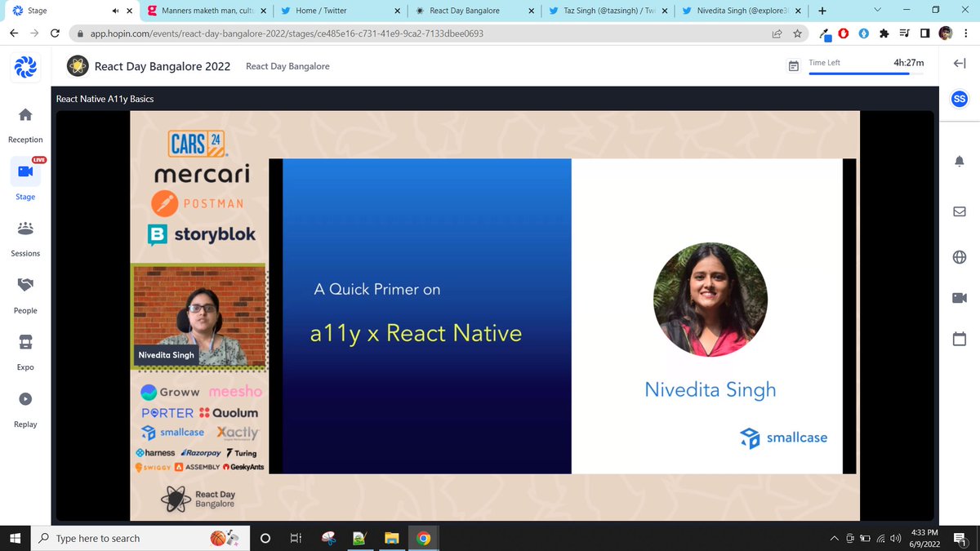Open Chrome from the taskbar
980x551 pixels.
click(x=423, y=538)
